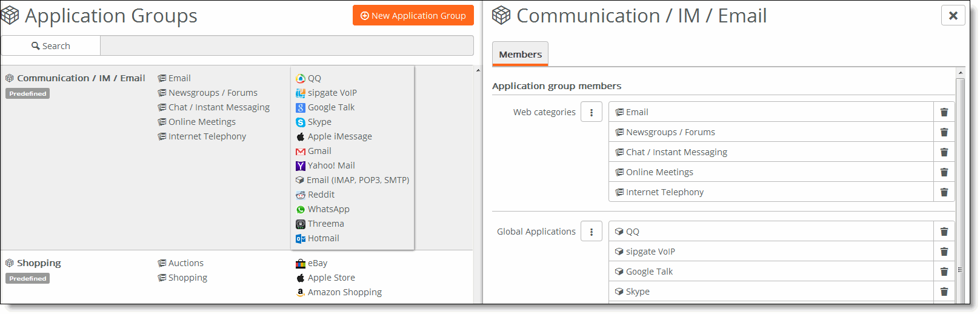The height and width of the screenshot is (314, 980).
Task: Select the Reddit application icon
Action: click(301, 195)
